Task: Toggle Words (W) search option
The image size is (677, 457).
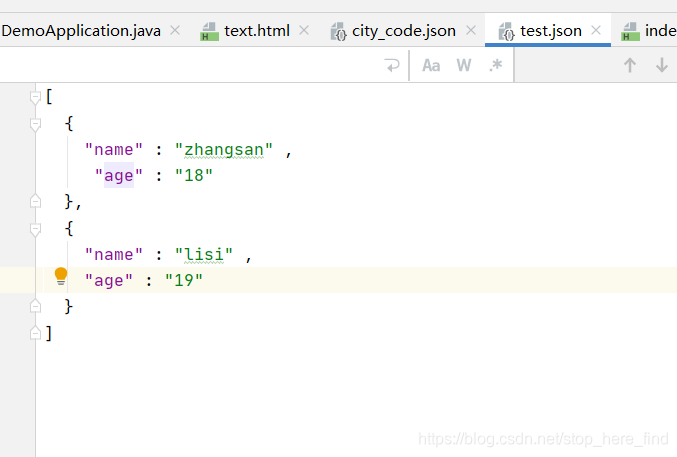Action: 464,65
